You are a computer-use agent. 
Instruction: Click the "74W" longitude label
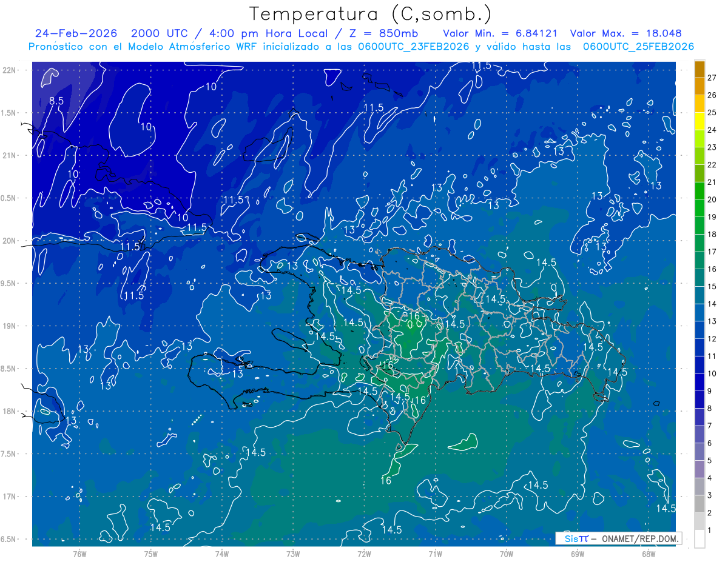tap(222, 554)
